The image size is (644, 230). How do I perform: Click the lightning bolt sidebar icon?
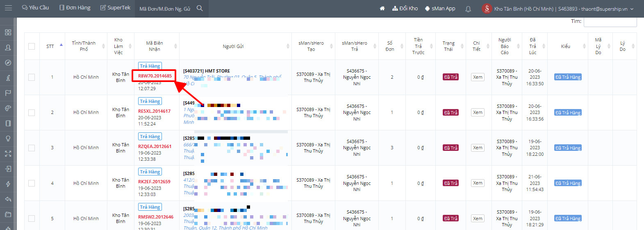coord(8,184)
